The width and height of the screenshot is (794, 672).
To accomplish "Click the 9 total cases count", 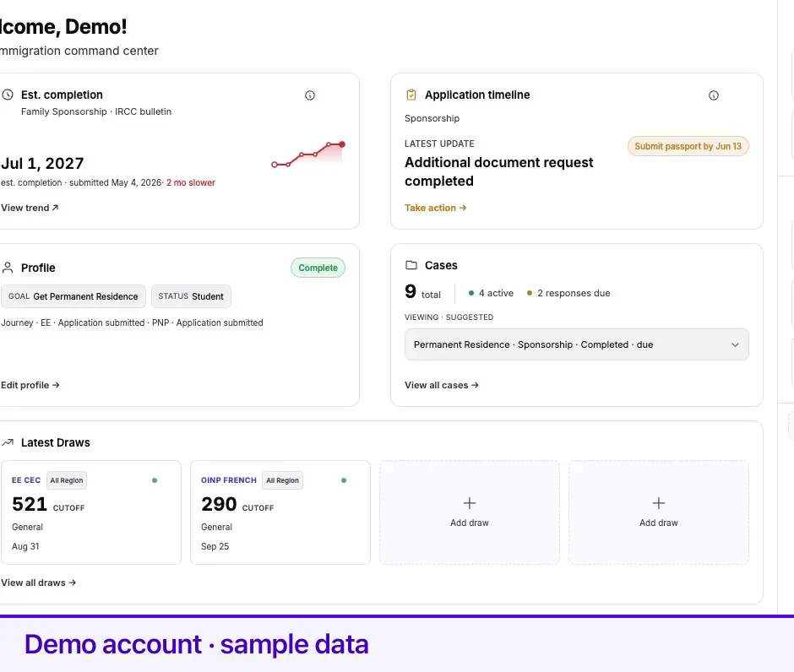I will click(x=423, y=292).
